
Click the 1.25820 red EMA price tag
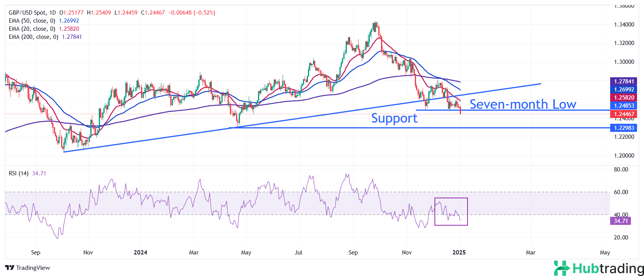tap(624, 98)
